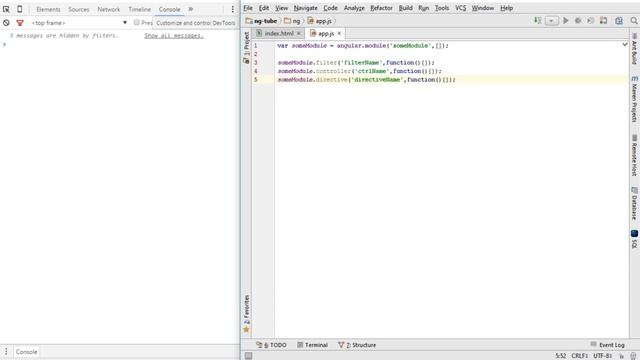640x360 pixels.
Task: Open the Project Structure icon
Action: pos(619,20)
